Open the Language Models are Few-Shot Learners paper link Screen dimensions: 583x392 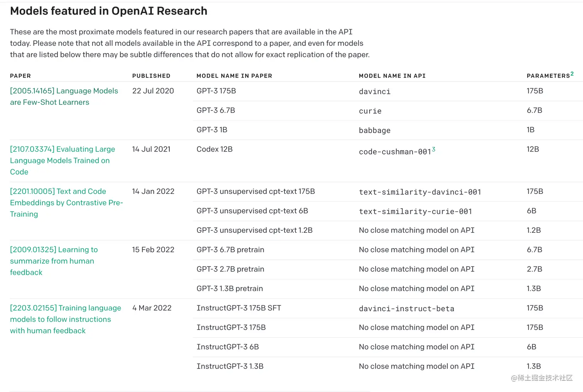64,96
